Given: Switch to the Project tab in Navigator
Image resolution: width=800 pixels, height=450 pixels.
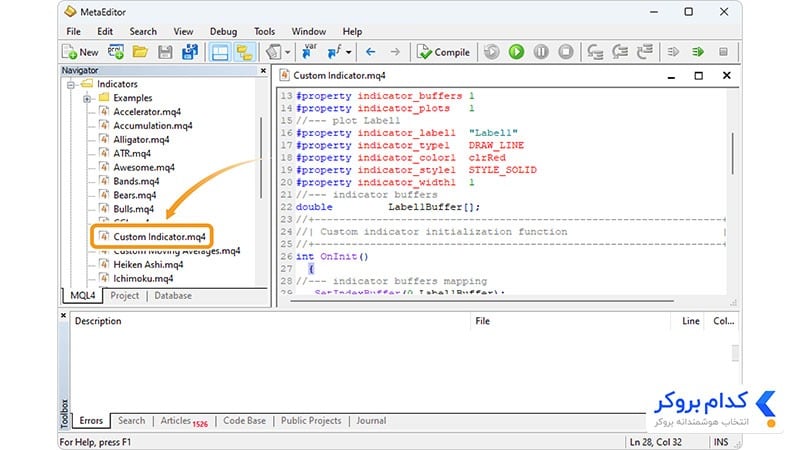Looking at the screenshot, I should (124, 296).
